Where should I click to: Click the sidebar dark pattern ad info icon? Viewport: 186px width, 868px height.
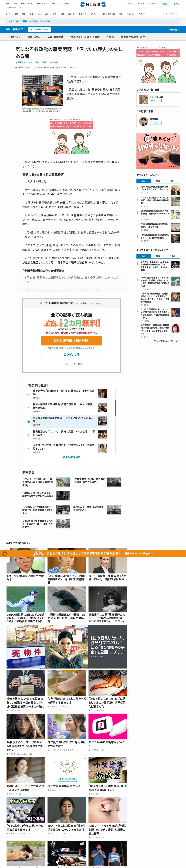179,47
